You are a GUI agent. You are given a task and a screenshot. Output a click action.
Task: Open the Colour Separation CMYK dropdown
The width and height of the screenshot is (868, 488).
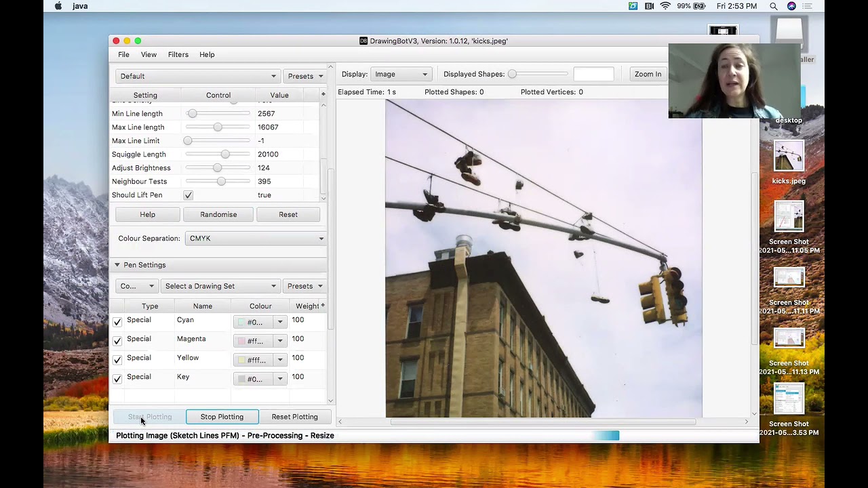click(256, 239)
